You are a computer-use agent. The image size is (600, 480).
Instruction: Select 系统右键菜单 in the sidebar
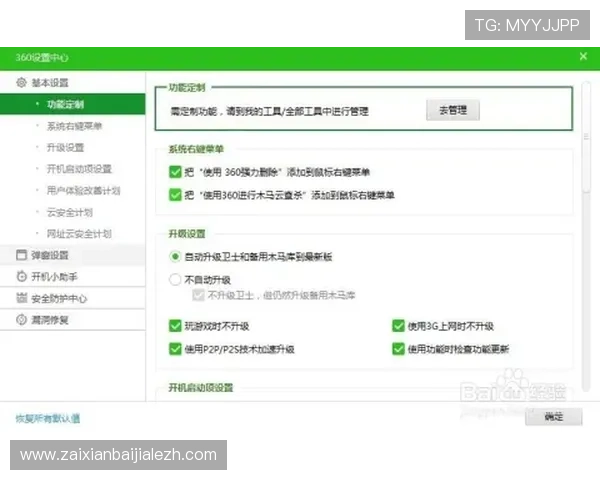(x=74, y=126)
